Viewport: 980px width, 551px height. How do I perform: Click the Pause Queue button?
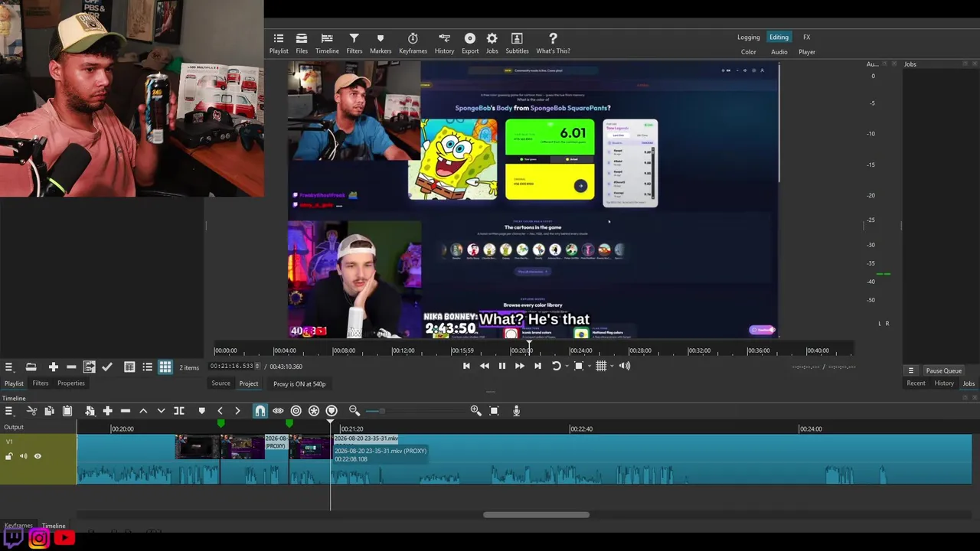tap(943, 370)
